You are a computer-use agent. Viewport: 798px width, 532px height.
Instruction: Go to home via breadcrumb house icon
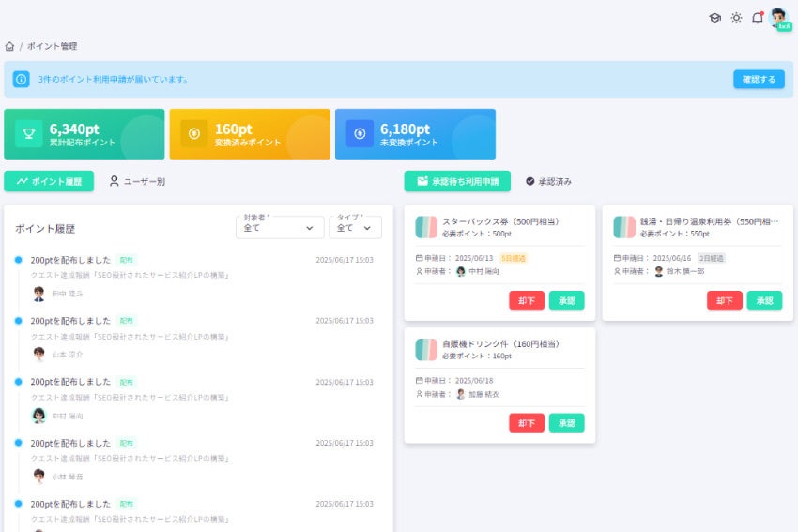(9, 46)
